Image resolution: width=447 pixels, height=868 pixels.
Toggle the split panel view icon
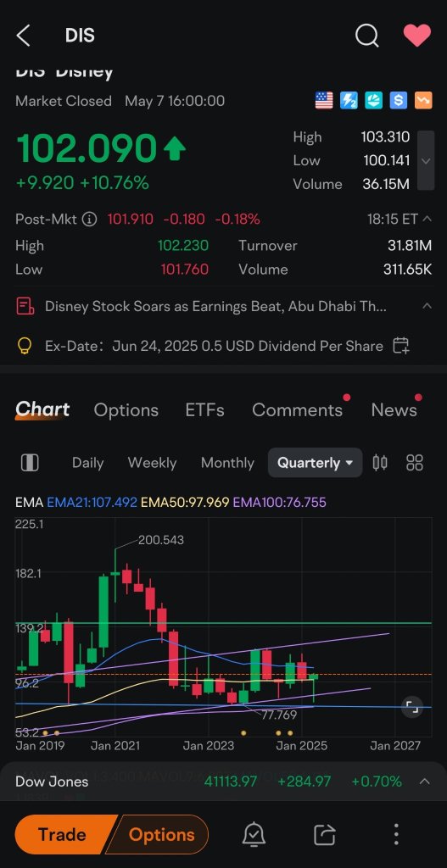coord(30,463)
